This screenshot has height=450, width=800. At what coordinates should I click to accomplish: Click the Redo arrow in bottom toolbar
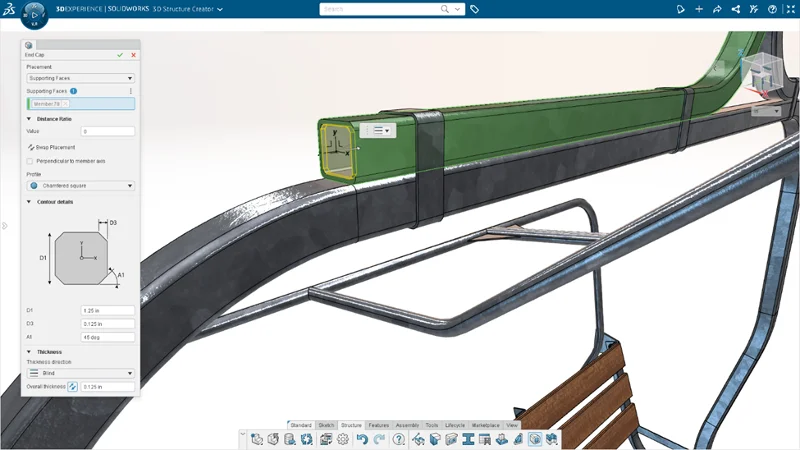pos(377,439)
